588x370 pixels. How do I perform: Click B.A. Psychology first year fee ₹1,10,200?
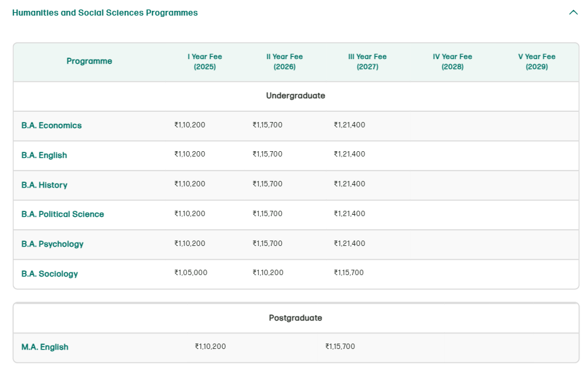pyautogui.click(x=190, y=243)
